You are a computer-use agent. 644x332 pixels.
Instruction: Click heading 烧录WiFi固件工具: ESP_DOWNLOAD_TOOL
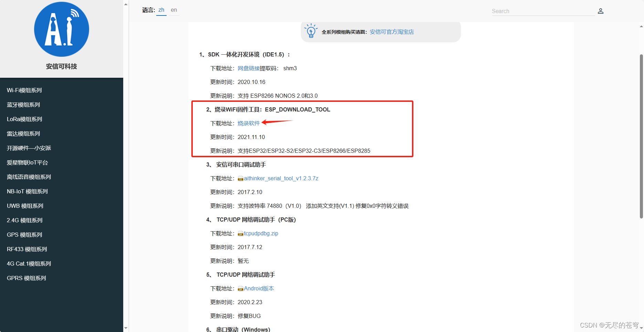pos(272,109)
